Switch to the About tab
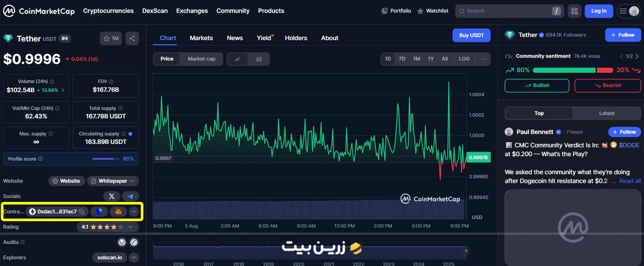This screenshot has width=644, height=266. coord(329,38)
